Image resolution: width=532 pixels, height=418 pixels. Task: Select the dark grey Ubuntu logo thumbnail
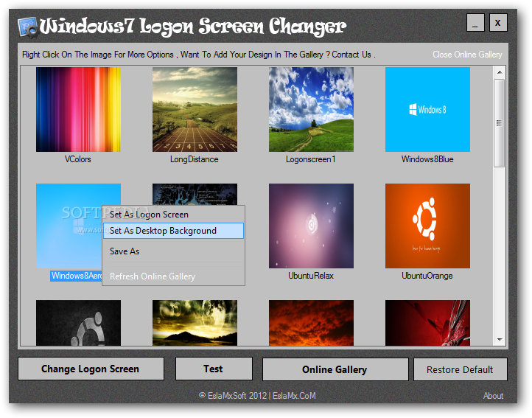(x=78, y=323)
